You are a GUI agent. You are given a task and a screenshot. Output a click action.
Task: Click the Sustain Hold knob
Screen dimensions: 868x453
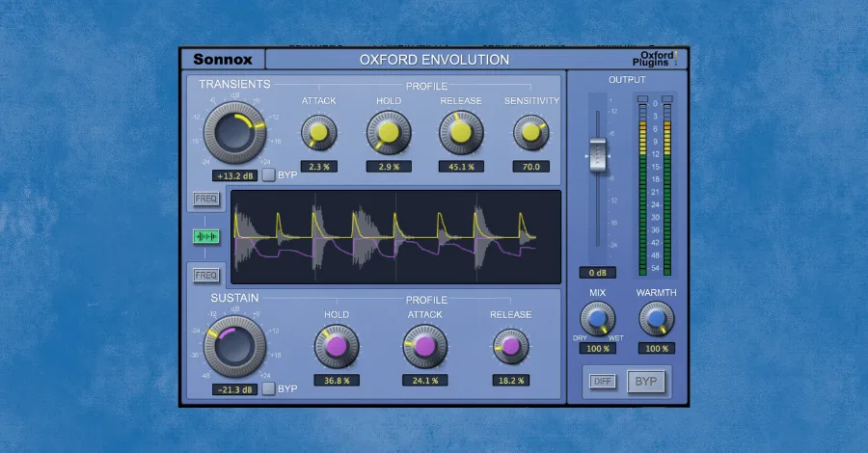click(x=337, y=347)
